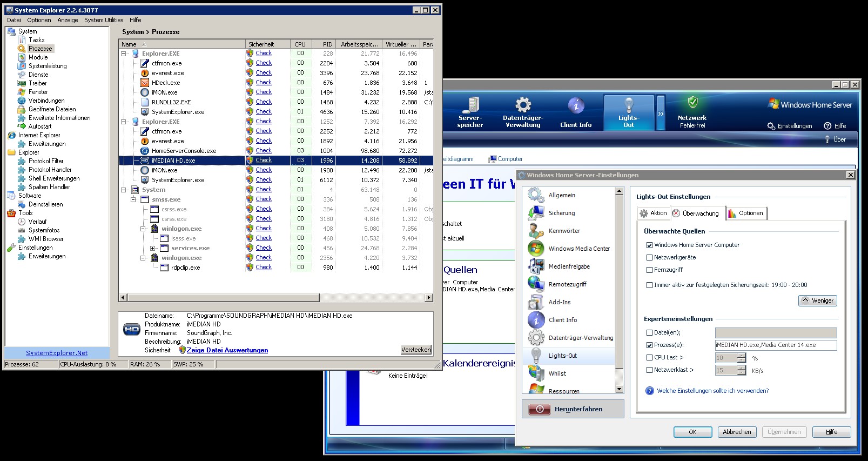
Task: Enable Immer aktiv zur festgelegten Sicherungszeit checkbox
Action: click(650, 285)
